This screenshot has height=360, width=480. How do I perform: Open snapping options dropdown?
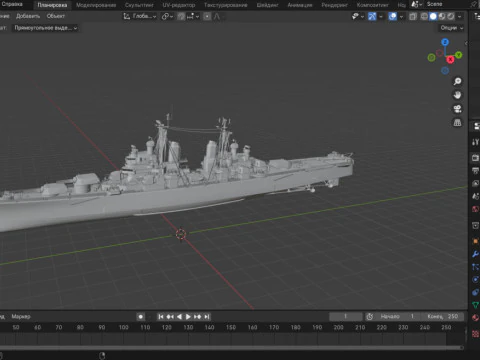click(193, 16)
